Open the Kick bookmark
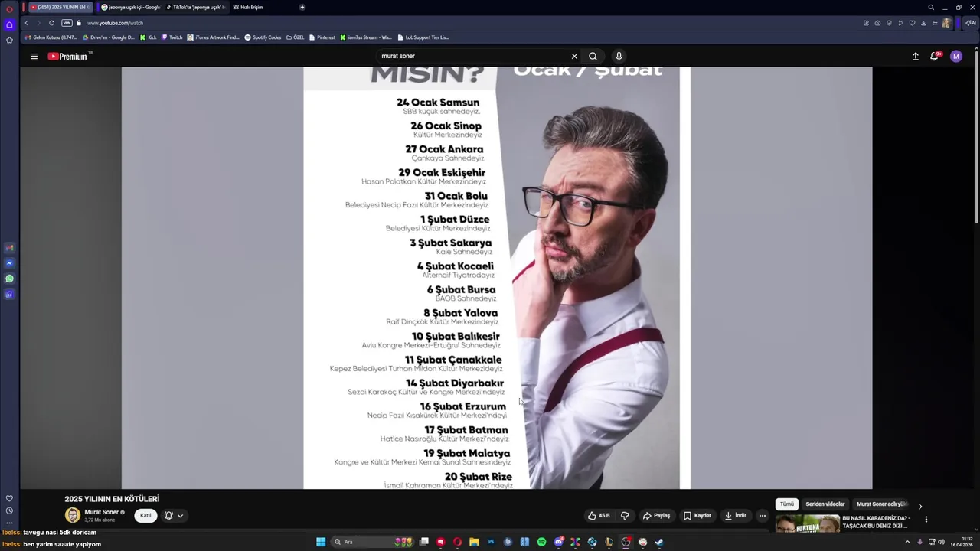Screen dimensions: 980x551 pyautogui.click(x=149, y=37)
